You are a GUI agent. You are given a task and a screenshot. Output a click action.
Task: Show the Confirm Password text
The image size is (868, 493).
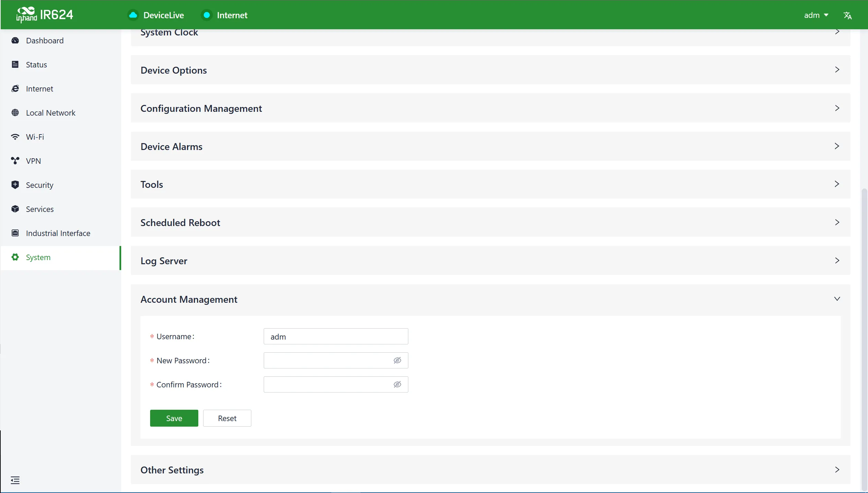(397, 384)
